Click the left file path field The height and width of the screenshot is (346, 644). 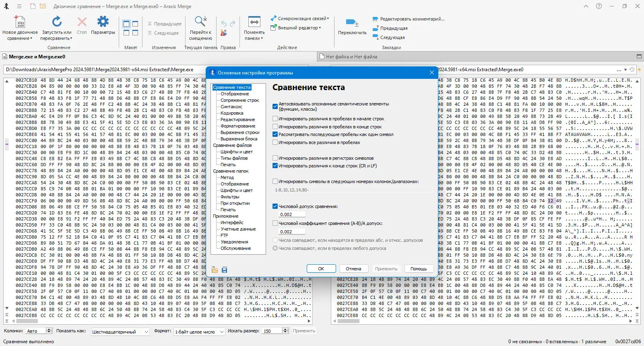[x=105, y=70]
